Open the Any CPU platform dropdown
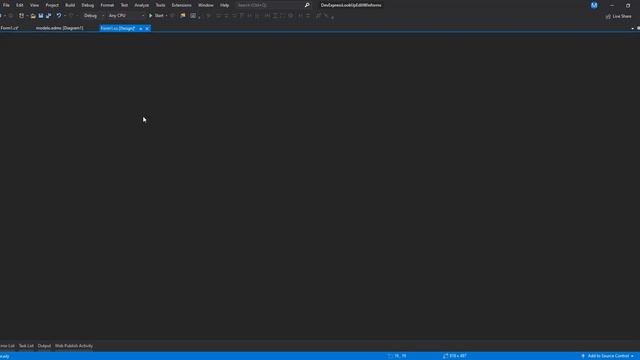Viewport: 640px width, 360px height. click(126, 16)
